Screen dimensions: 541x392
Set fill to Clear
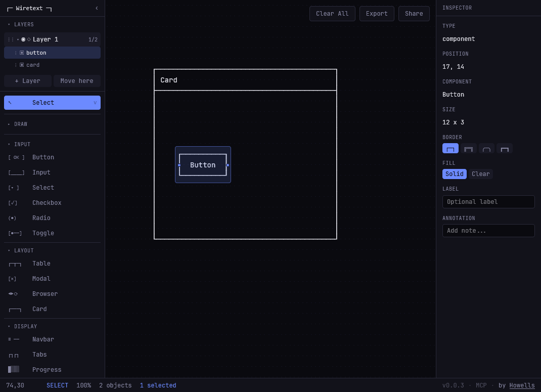[x=480, y=174]
